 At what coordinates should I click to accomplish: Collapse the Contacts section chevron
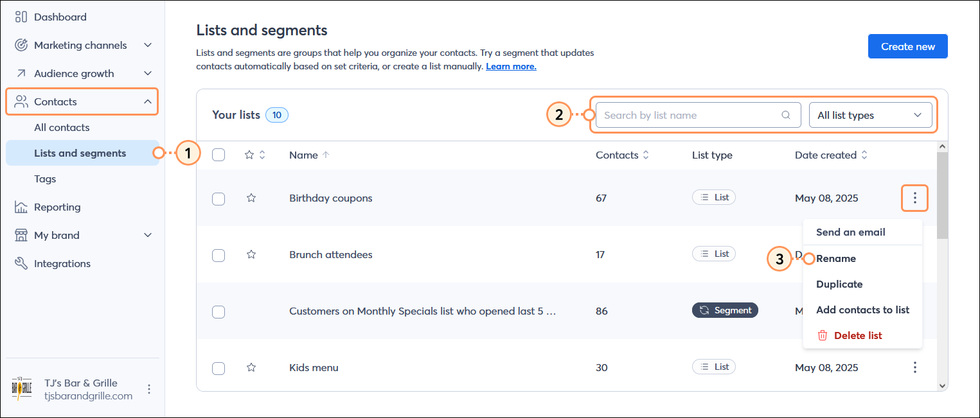[x=148, y=101]
